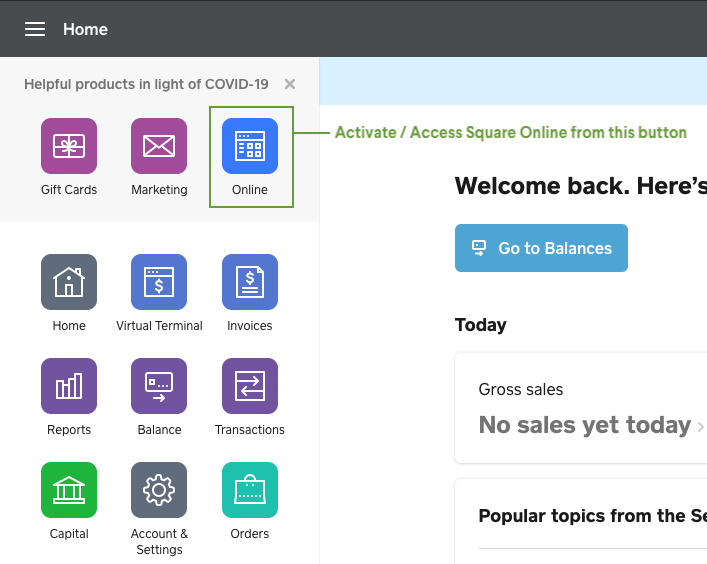Click the 'No sales yet today' text
The image size is (707, 564).
(x=584, y=425)
